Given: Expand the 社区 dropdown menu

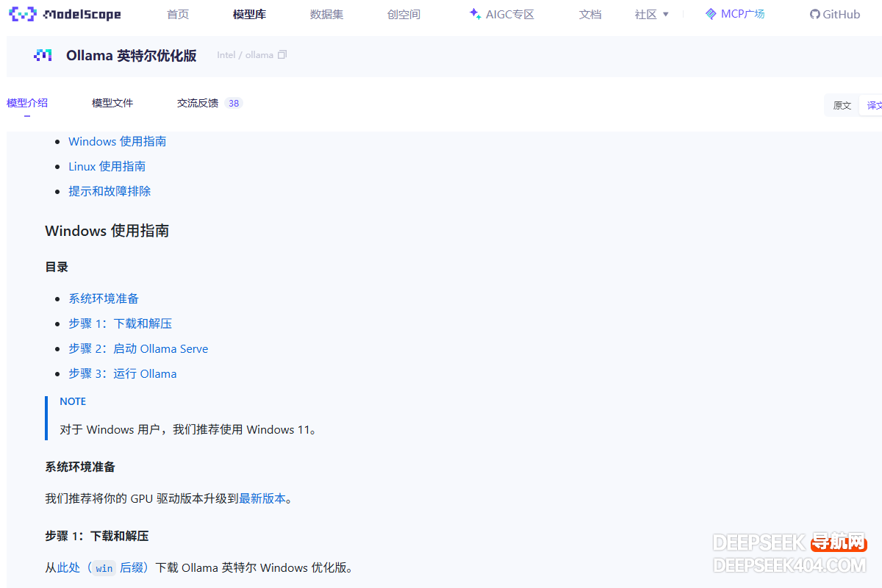Looking at the screenshot, I should (652, 14).
